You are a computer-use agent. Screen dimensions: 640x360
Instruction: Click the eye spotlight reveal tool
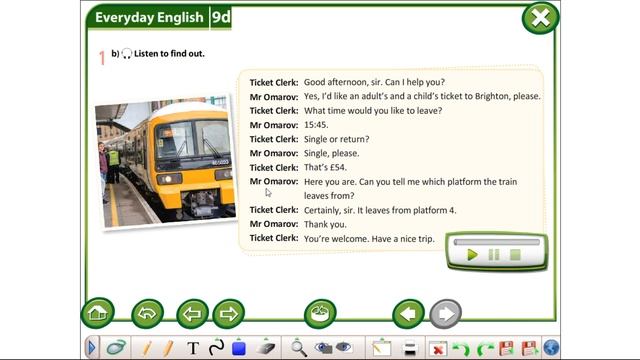[324, 348]
